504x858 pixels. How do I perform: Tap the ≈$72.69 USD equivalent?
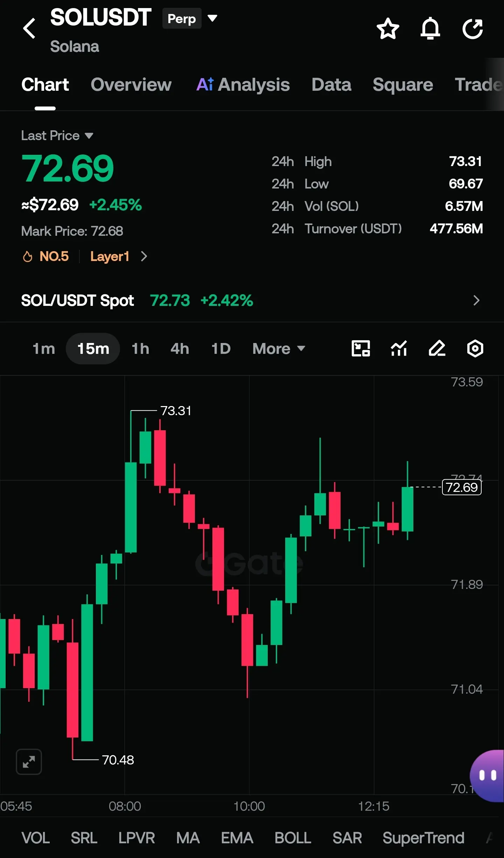(x=50, y=205)
